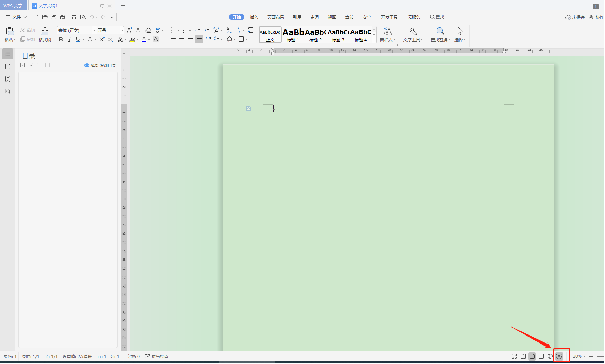Toggle justified alignment button

tap(199, 39)
